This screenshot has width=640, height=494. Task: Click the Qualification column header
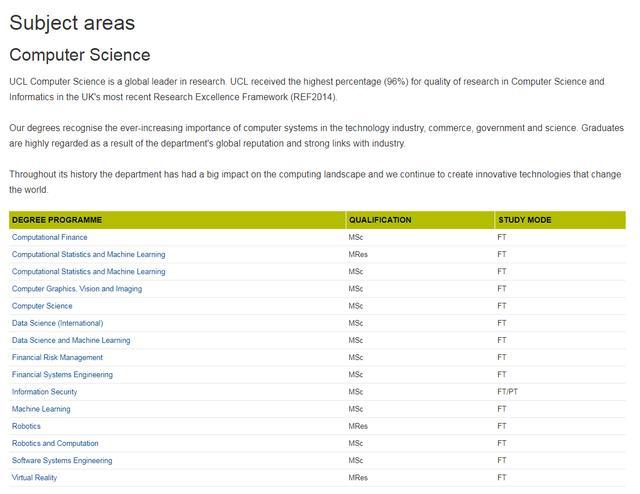tap(380, 220)
